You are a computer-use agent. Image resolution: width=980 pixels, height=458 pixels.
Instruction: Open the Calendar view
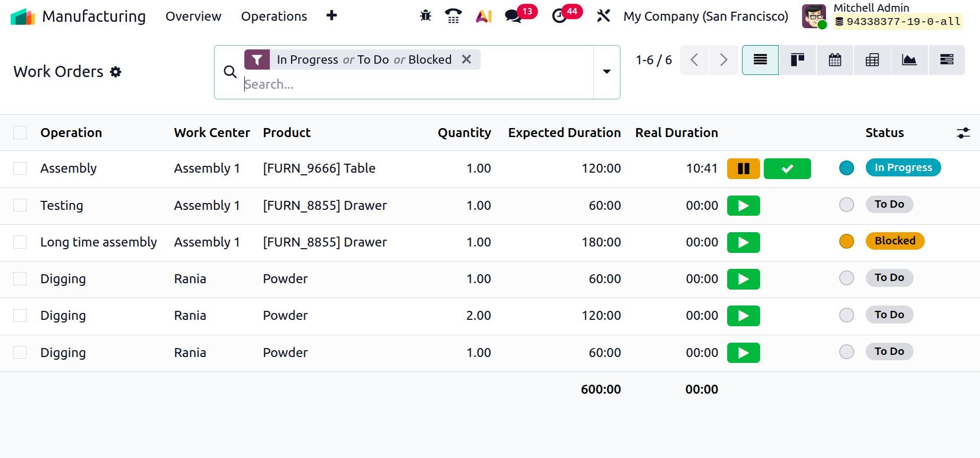click(834, 60)
